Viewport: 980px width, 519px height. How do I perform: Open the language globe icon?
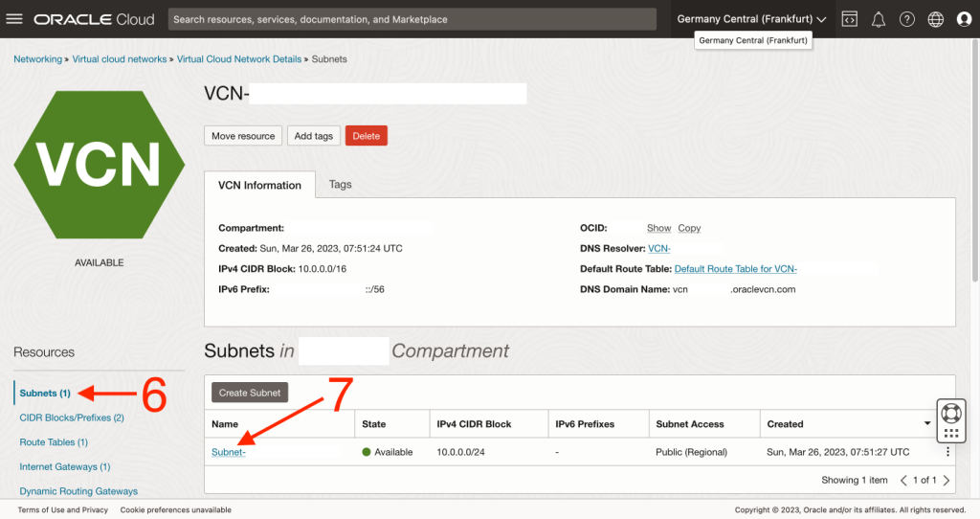(x=936, y=19)
